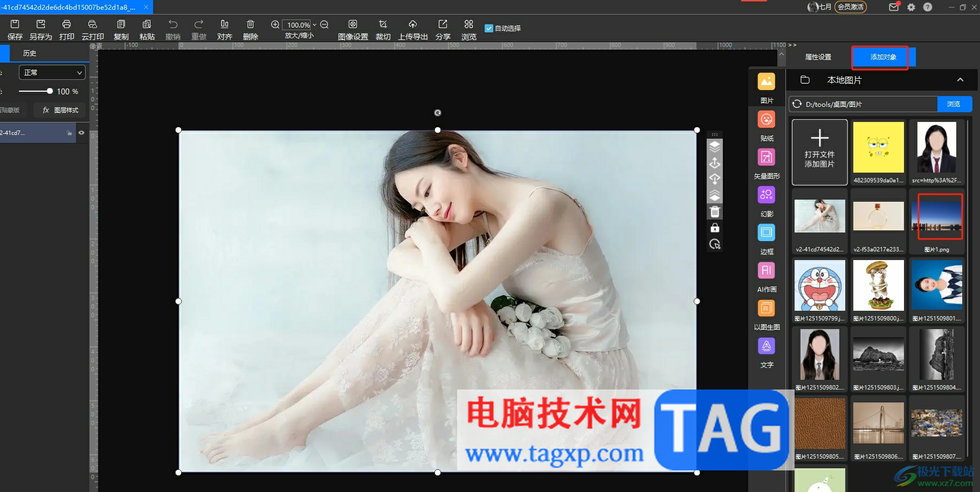Open the Phantom (幻影) category
This screenshot has height=492, width=980.
point(767,201)
